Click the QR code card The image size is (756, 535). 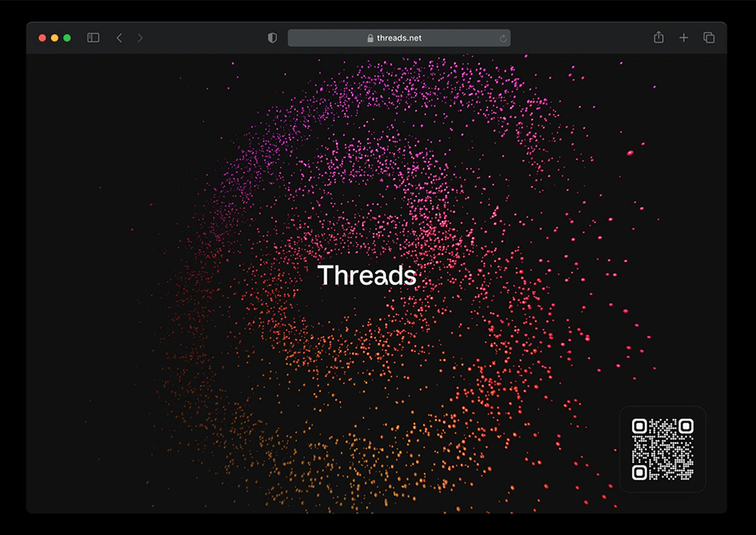click(x=662, y=449)
